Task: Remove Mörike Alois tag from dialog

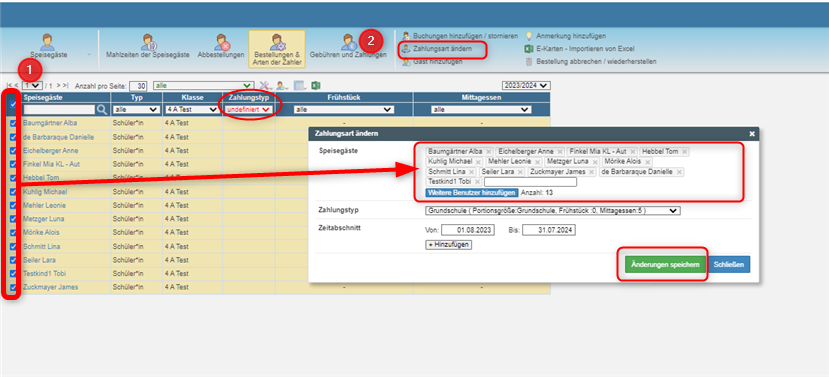Action: coord(648,162)
